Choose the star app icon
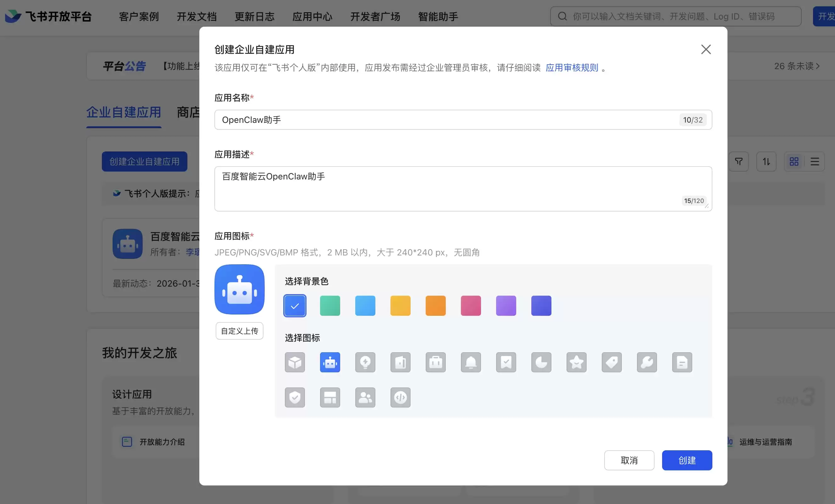The image size is (835, 504). pyautogui.click(x=577, y=362)
